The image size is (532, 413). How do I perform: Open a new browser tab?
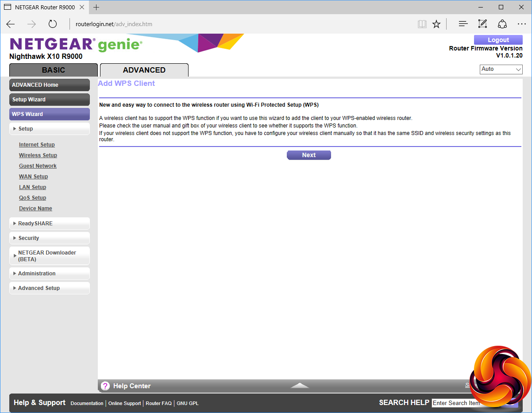click(x=96, y=8)
